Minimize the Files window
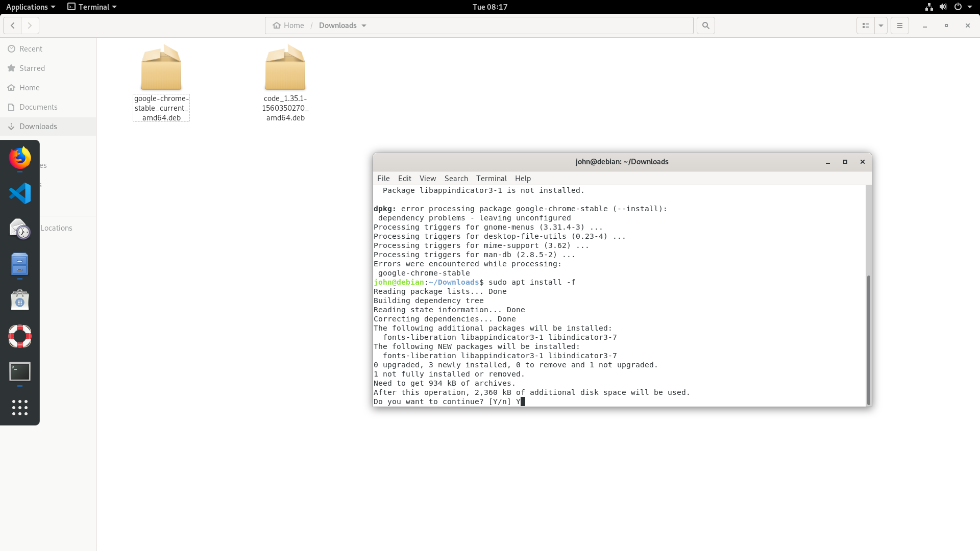 click(x=925, y=26)
